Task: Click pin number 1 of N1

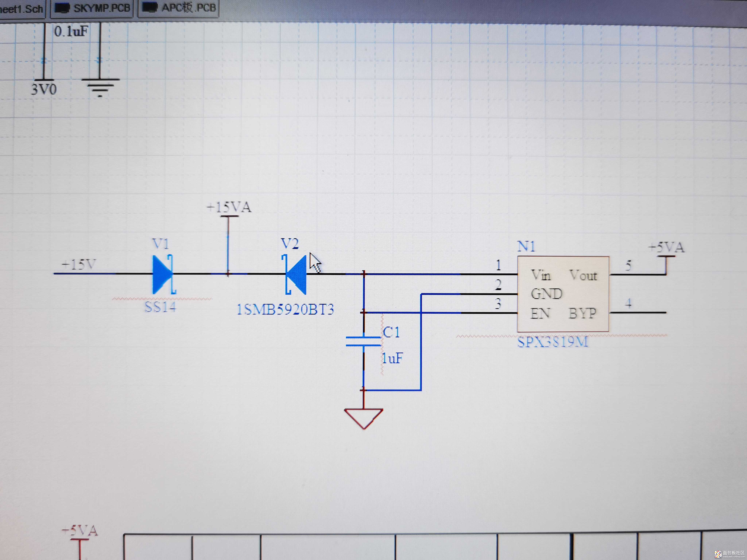Action: pos(498,265)
